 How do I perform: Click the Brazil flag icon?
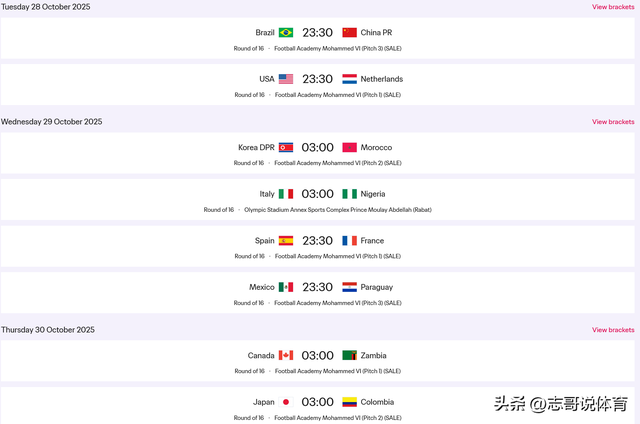click(286, 32)
